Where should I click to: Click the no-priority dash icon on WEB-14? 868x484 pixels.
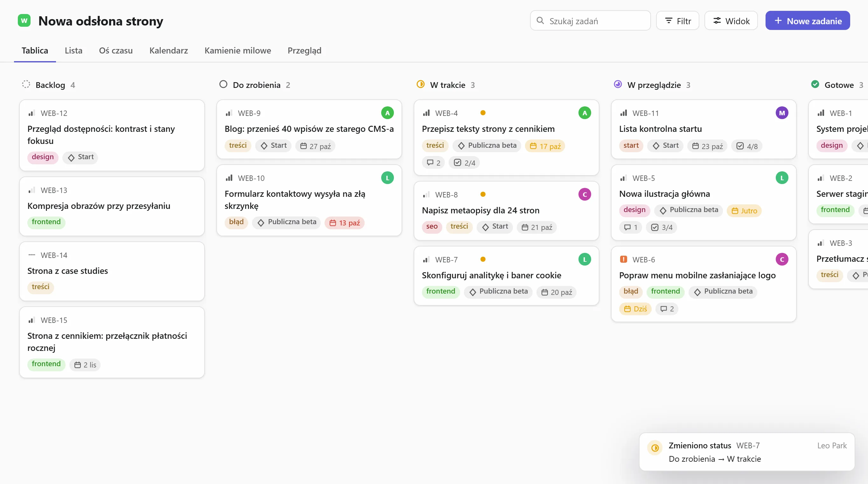[x=32, y=255]
